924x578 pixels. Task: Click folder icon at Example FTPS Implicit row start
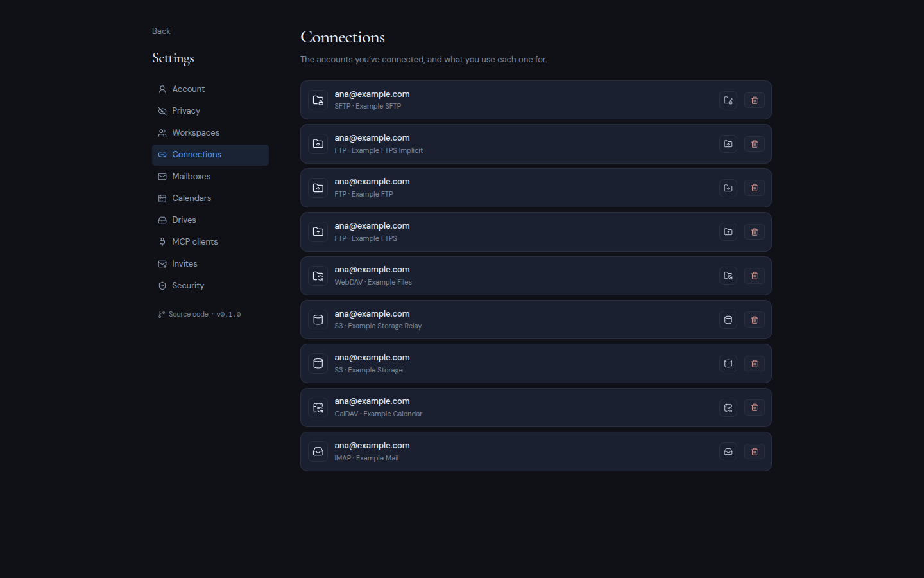tap(318, 144)
